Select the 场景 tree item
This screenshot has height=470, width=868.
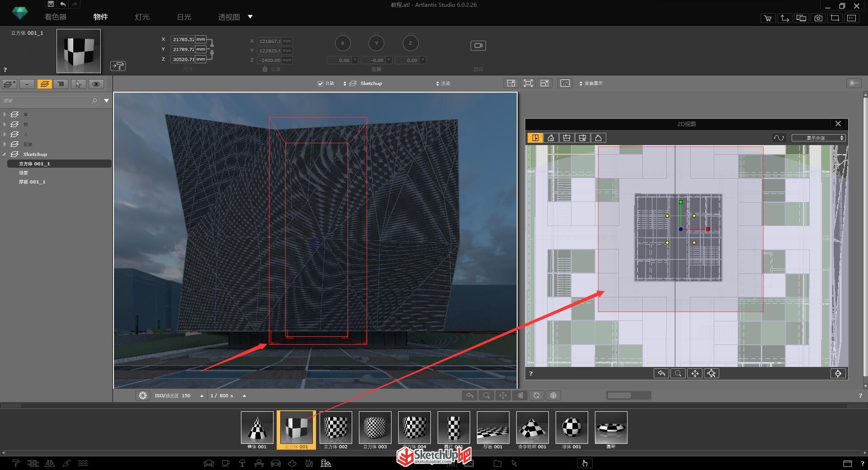[24, 173]
